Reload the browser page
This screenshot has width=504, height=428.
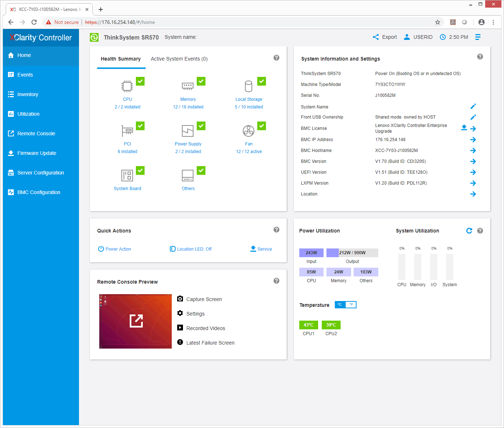tap(34, 22)
